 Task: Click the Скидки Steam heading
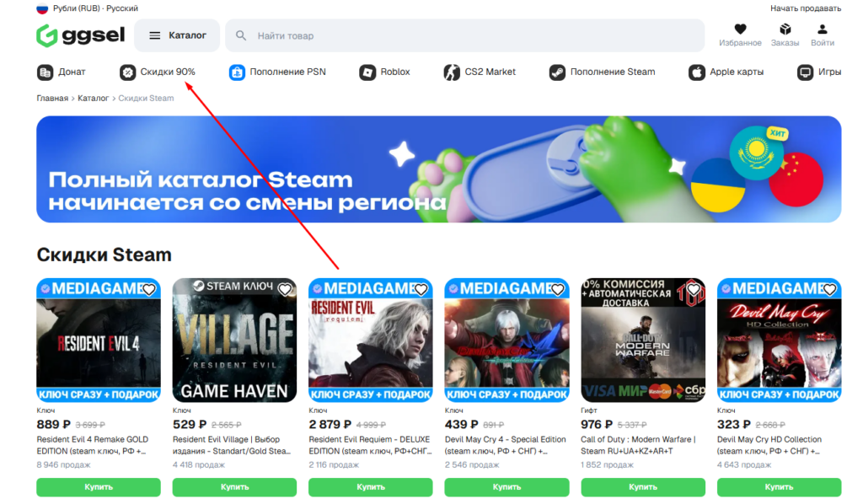tap(104, 255)
